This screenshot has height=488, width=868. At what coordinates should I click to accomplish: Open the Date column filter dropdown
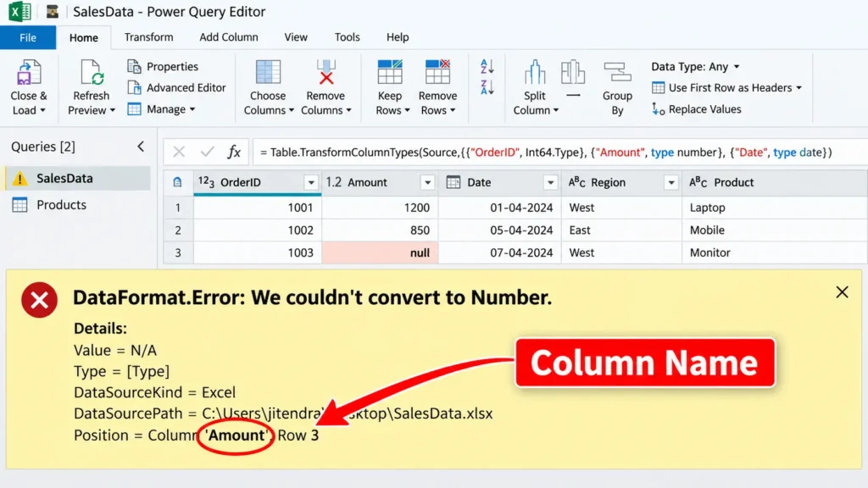point(550,183)
